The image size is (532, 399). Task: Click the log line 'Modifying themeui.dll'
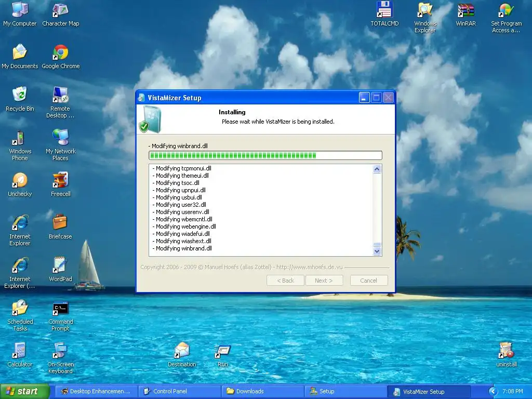pyautogui.click(x=180, y=176)
